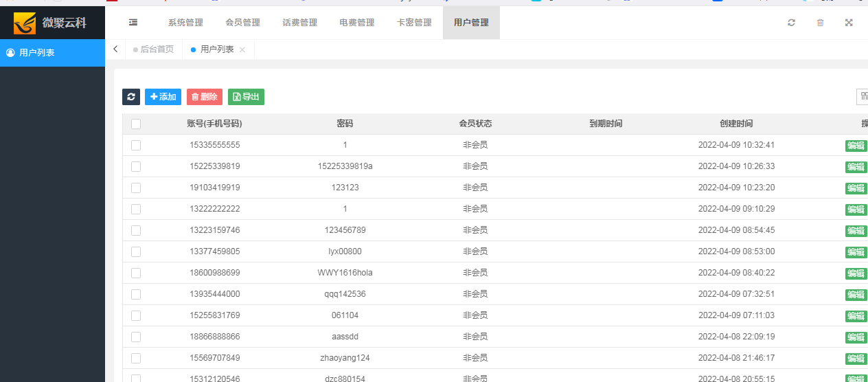
Task: Open the 系统管理 menu
Action: 185,23
